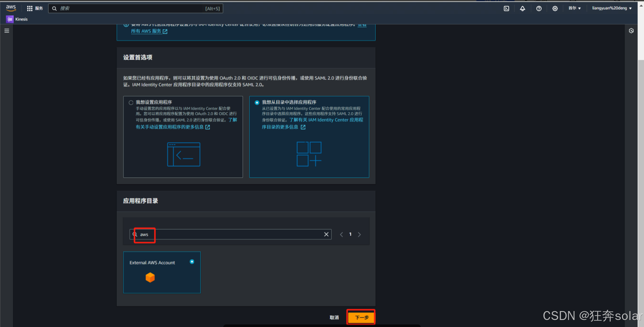The image size is (644, 327).
Task: Click the cancel button
Action: pyautogui.click(x=334, y=317)
